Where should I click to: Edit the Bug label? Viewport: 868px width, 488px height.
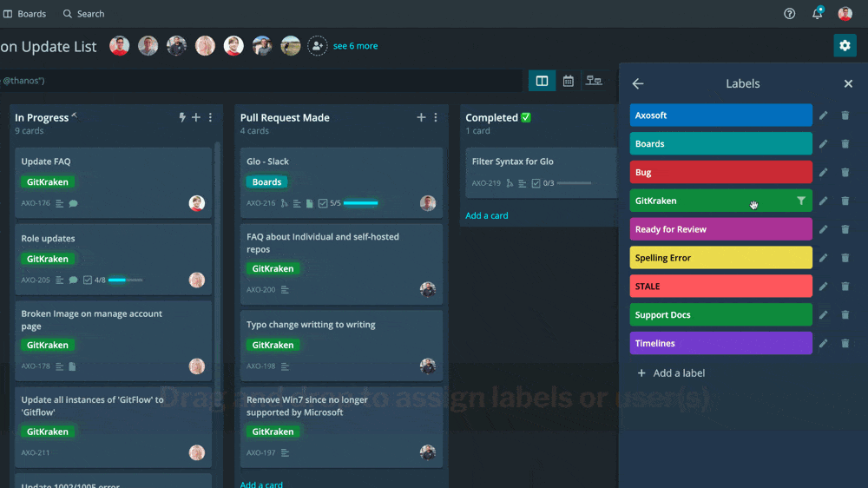(x=824, y=172)
